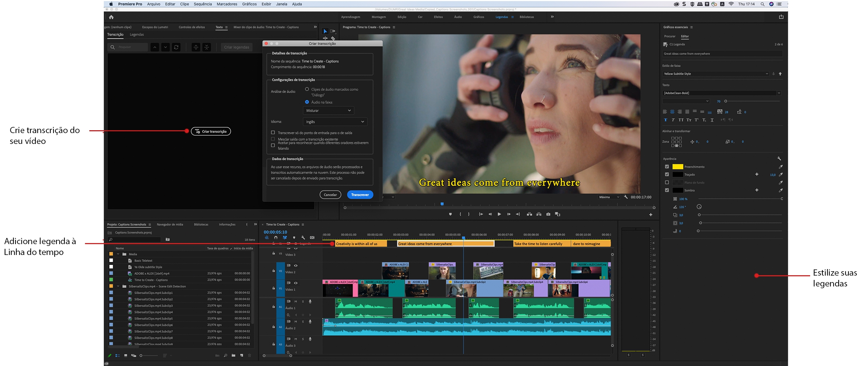
Task: Open the Sequência menu
Action: [203, 4]
